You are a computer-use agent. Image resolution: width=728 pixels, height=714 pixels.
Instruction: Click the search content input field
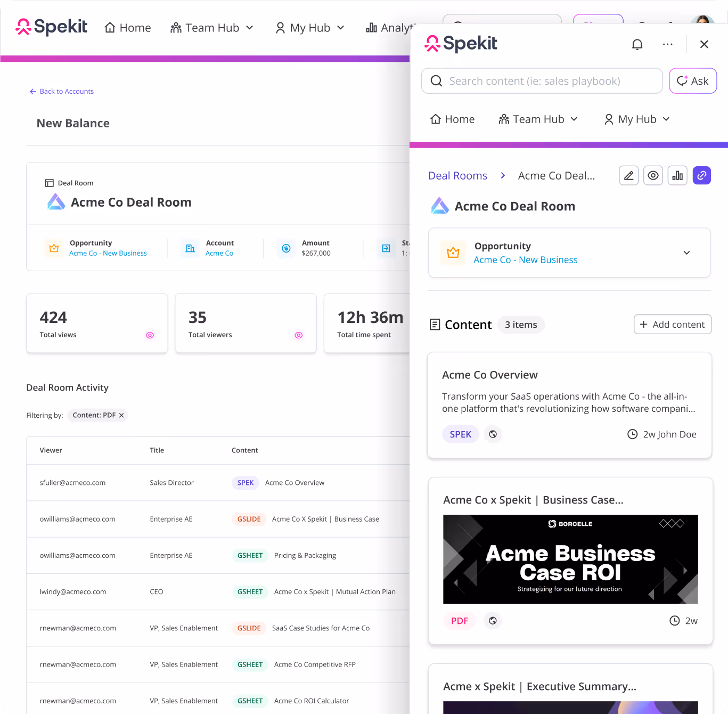point(542,81)
